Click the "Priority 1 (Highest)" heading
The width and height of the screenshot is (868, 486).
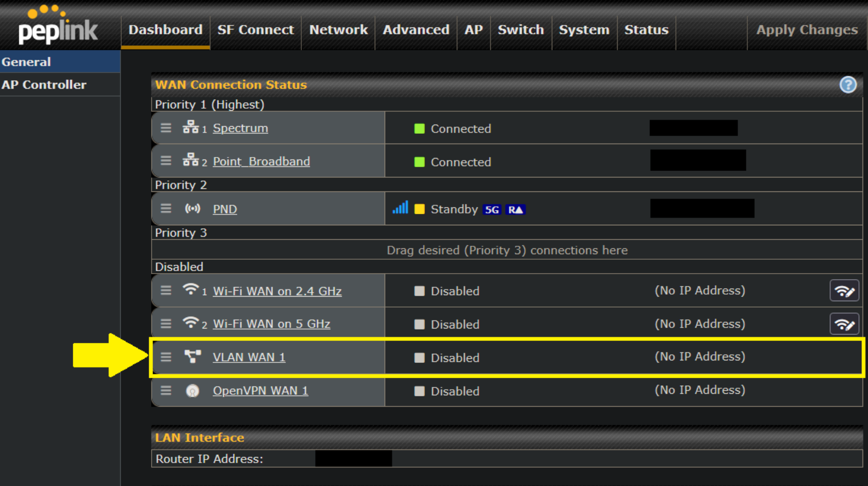(x=210, y=105)
